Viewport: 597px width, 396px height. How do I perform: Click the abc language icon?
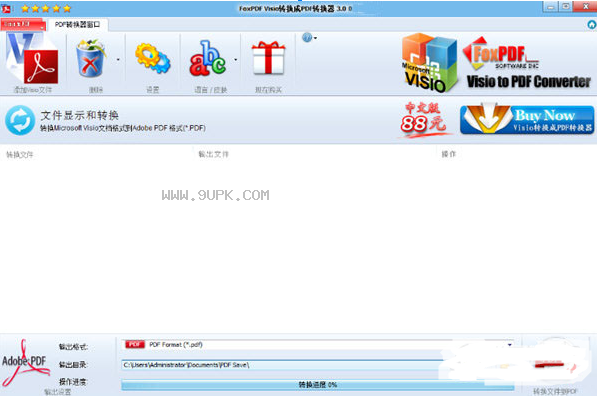point(208,58)
